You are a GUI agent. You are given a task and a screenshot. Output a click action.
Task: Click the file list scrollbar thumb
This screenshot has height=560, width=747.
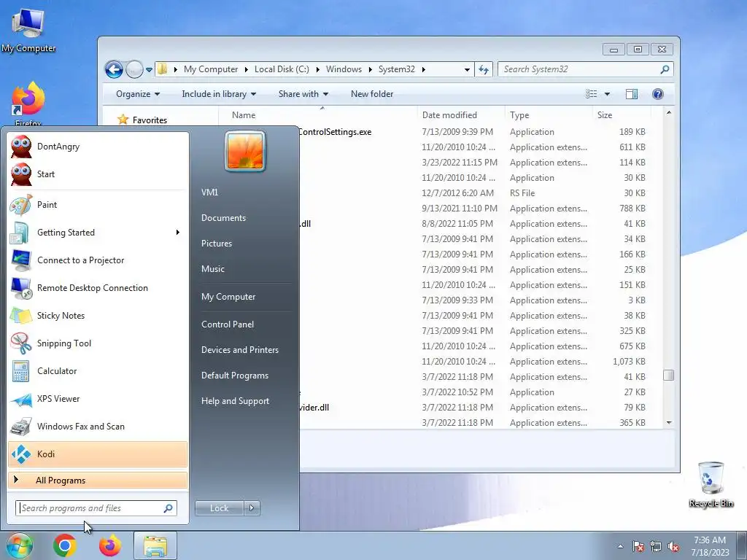[x=668, y=376]
